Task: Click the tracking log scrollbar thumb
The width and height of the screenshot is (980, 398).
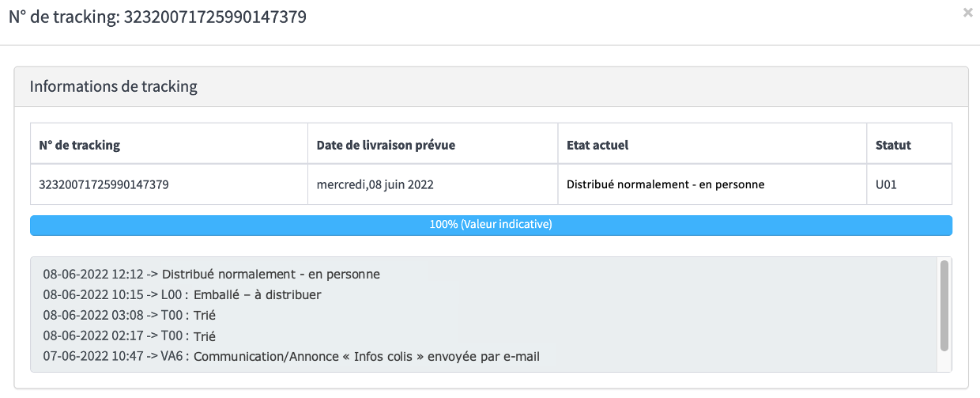Action: (x=944, y=305)
